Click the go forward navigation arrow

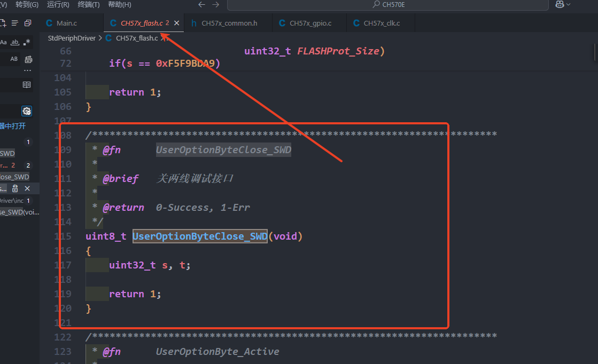click(215, 5)
